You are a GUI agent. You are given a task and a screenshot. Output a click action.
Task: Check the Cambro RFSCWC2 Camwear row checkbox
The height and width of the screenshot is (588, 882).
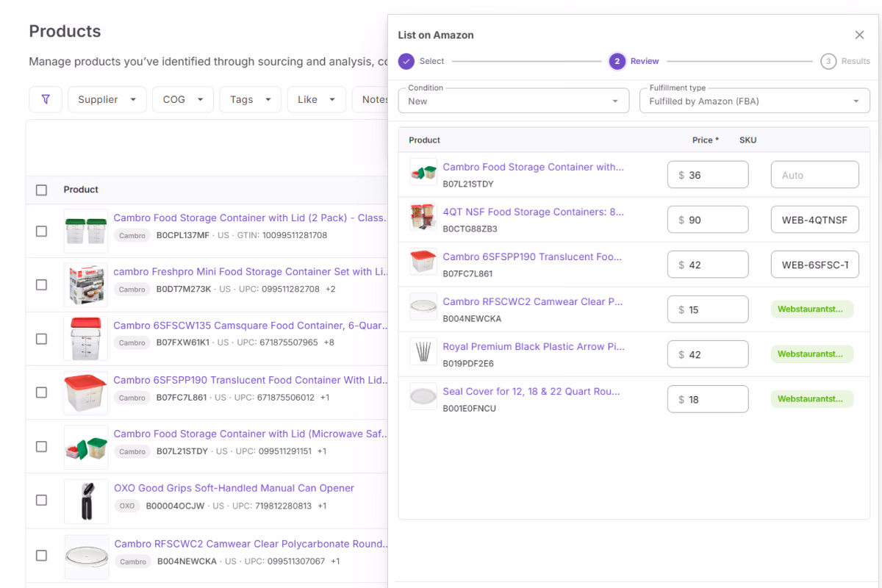pos(41,555)
